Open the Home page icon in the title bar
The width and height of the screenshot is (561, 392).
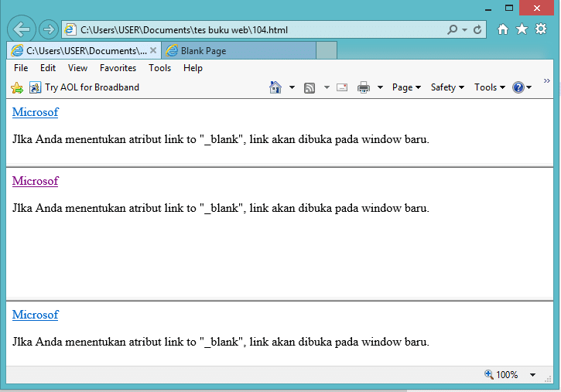pyautogui.click(x=503, y=29)
